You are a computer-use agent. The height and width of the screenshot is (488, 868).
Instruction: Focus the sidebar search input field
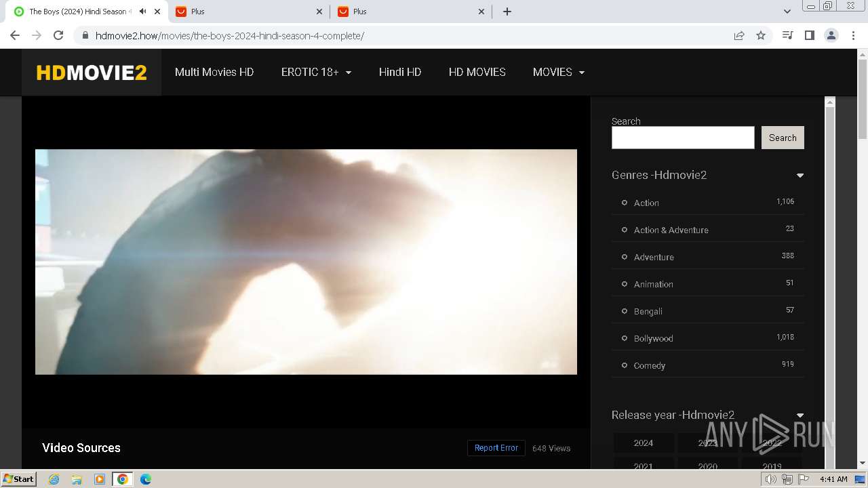(x=683, y=138)
